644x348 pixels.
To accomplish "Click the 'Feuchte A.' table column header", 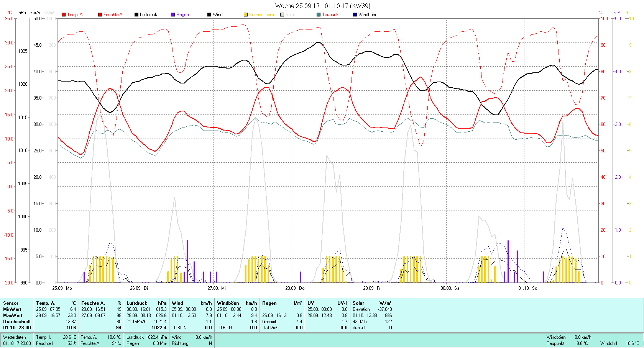I will pos(93,303).
